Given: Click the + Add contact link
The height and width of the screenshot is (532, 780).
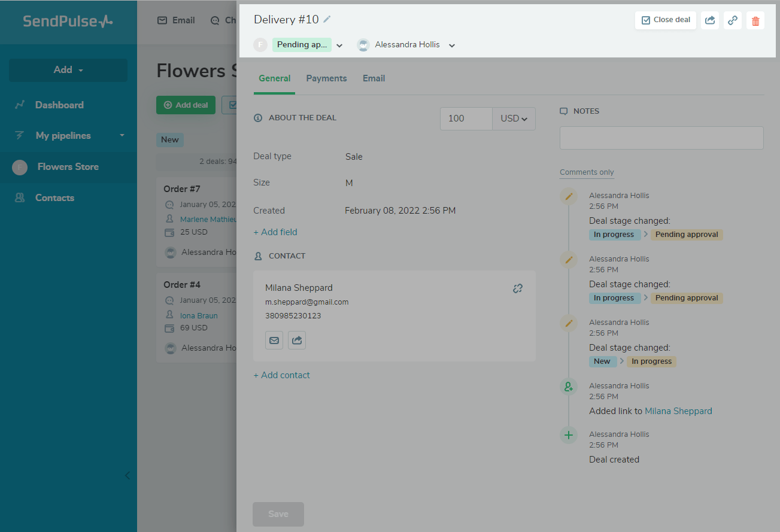Looking at the screenshot, I should pyautogui.click(x=281, y=375).
